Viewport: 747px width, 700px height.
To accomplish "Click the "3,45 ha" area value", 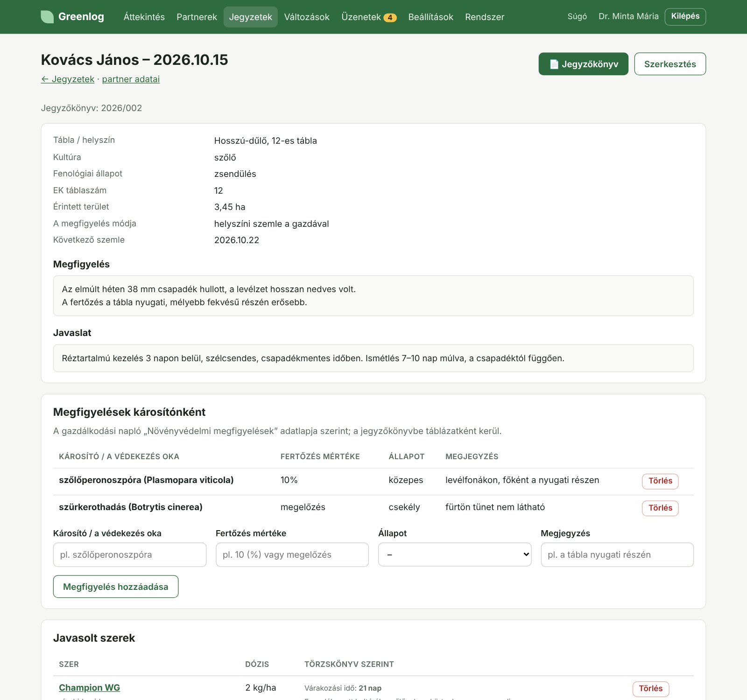I will [x=229, y=207].
